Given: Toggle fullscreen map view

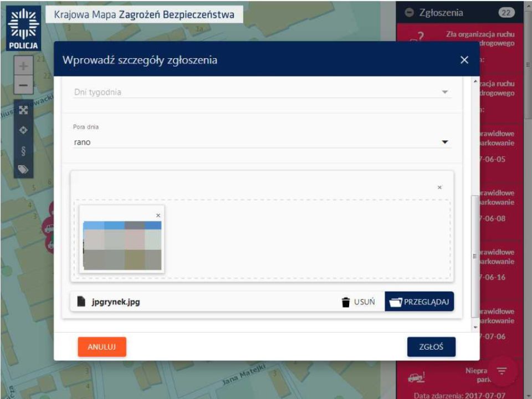Looking at the screenshot, I should pyautogui.click(x=23, y=110).
